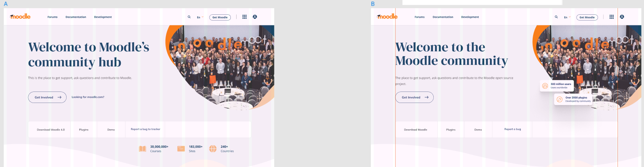Select 'Report a bug' tab in frame B
Screen dimensions: 644x167
click(513, 129)
